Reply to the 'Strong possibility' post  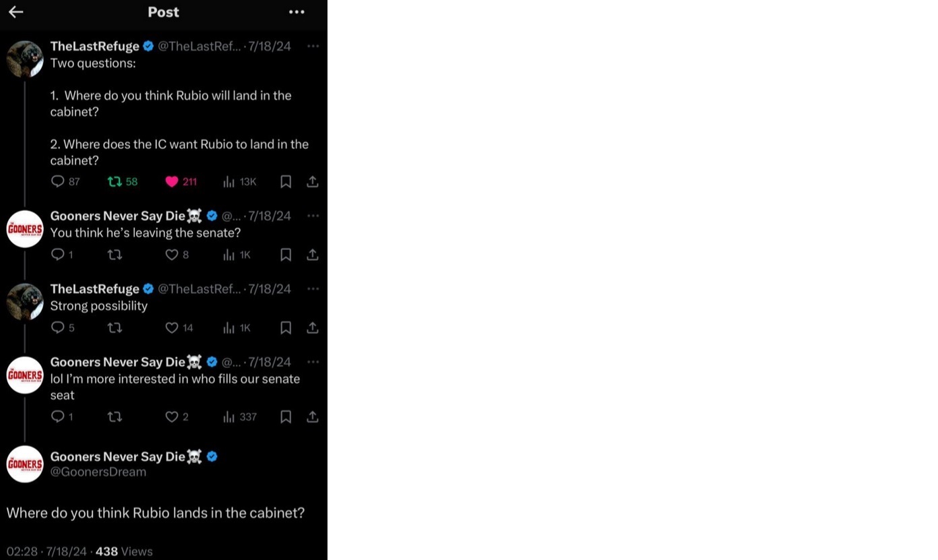point(58,328)
